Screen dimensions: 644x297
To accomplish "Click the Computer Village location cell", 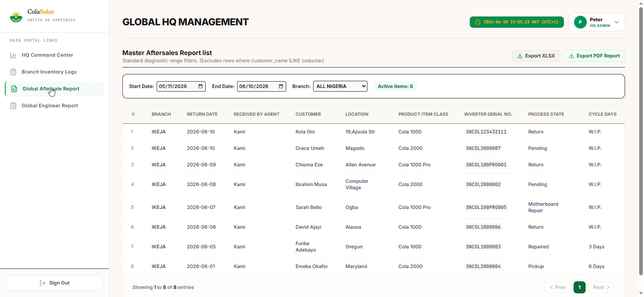I will tap(357, 184).
